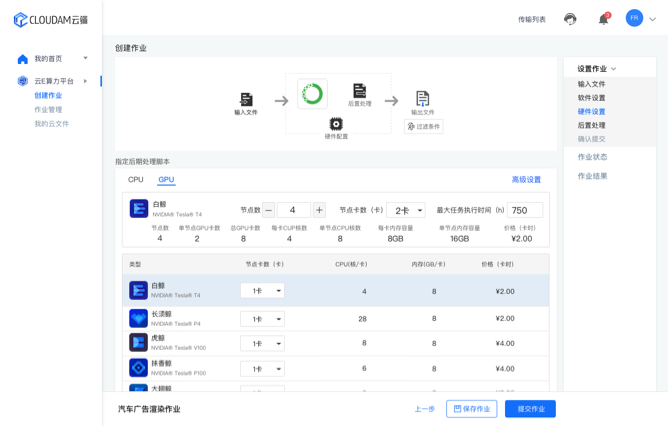Open the 高级设置 advanced settings link
Image resolution: width=668 pixels, height=427 pixels.
click(x=526, y=180)
